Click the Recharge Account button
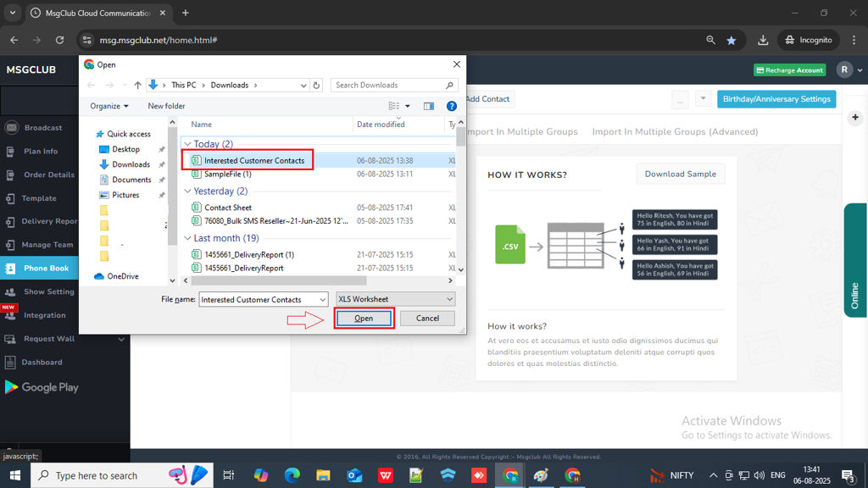The height and width of the screenshot is (488, 868). click(789, 70)
